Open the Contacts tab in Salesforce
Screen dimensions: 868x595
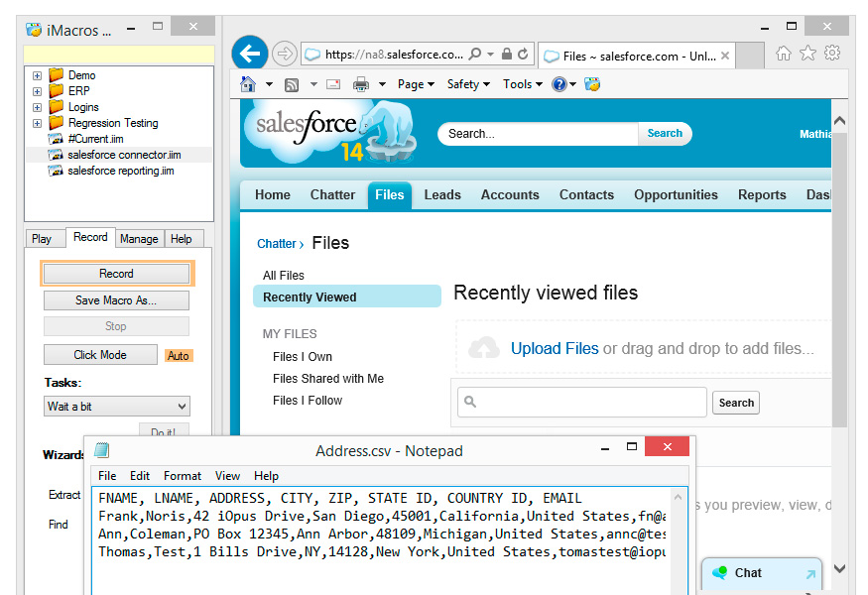coord(587,194)
